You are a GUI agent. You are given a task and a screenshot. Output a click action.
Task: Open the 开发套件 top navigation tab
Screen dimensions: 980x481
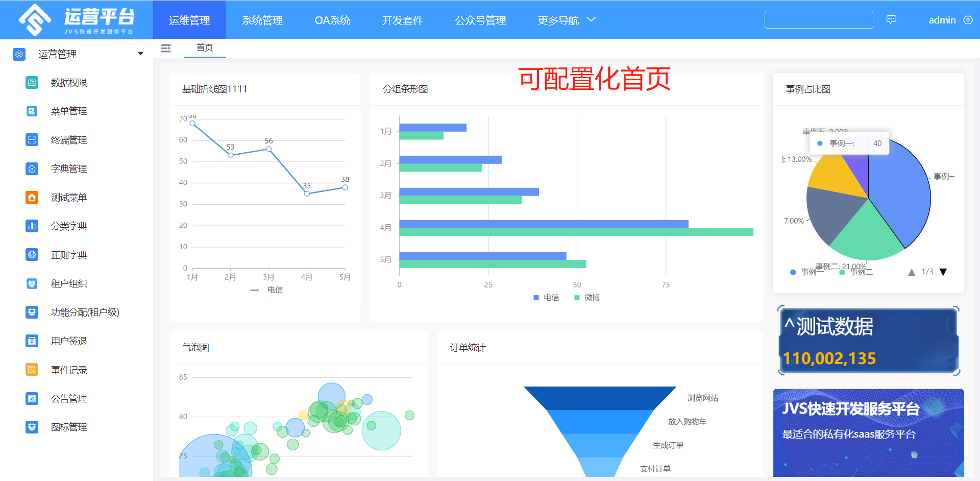[402, 20]
